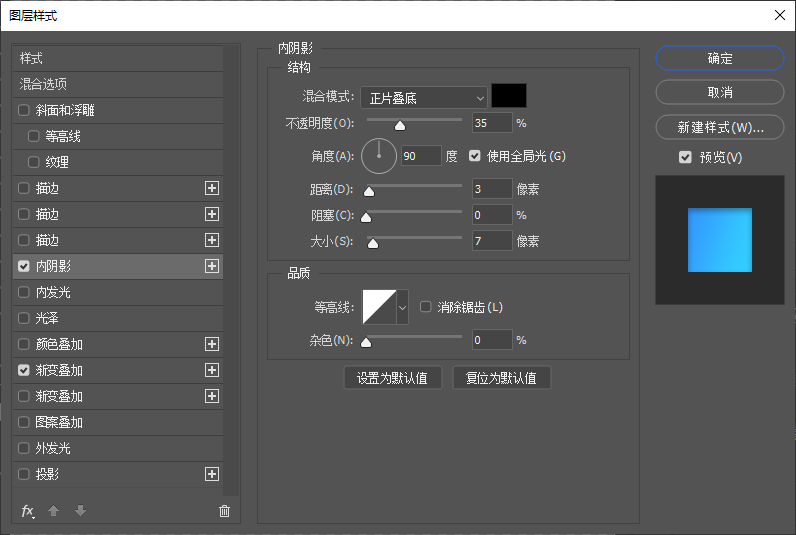Screen dimensions: 796x535
Task: Click the move effect down arrow
Action: click(80, 511)
